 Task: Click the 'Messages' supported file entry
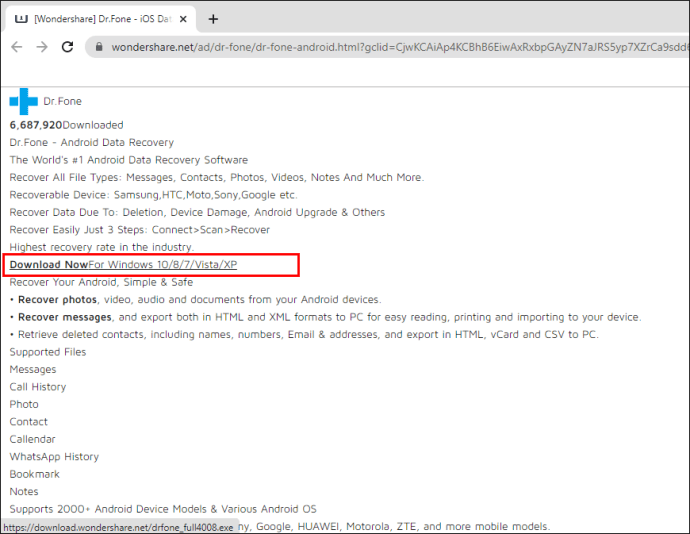click(33, 369)
